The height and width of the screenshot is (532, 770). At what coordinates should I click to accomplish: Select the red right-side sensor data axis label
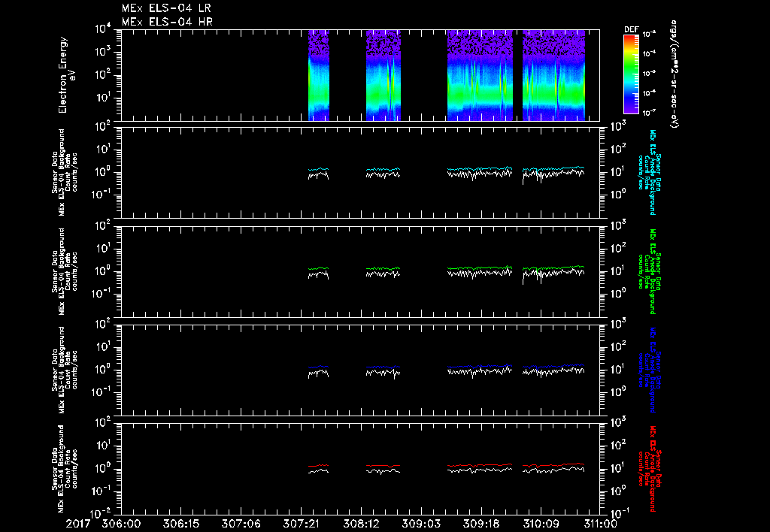pos(649,469)
